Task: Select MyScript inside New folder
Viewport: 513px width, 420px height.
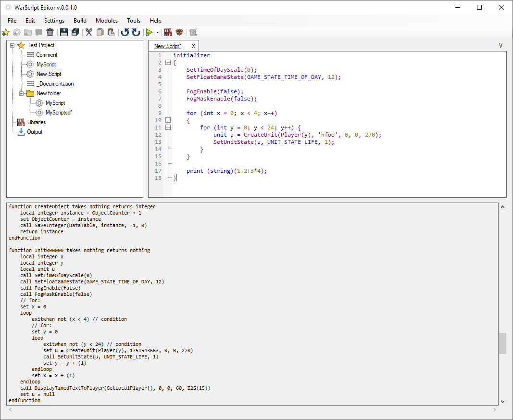Action: [55, 103]
